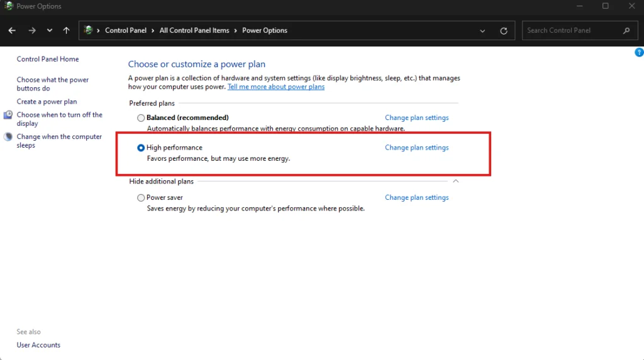Viewport: 644px width, 360px height.
Task: Expand the address bar history dropdown
Action: pos(482,31)
